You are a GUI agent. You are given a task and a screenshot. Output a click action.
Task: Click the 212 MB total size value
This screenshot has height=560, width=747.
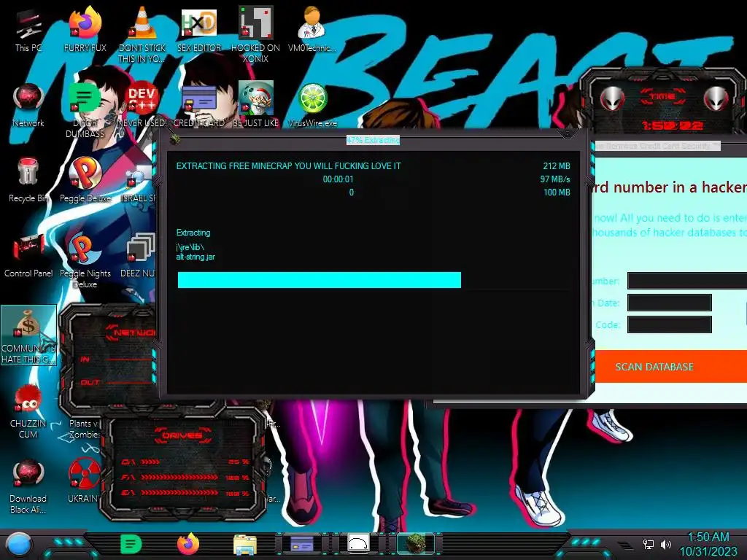pos(557,166)
